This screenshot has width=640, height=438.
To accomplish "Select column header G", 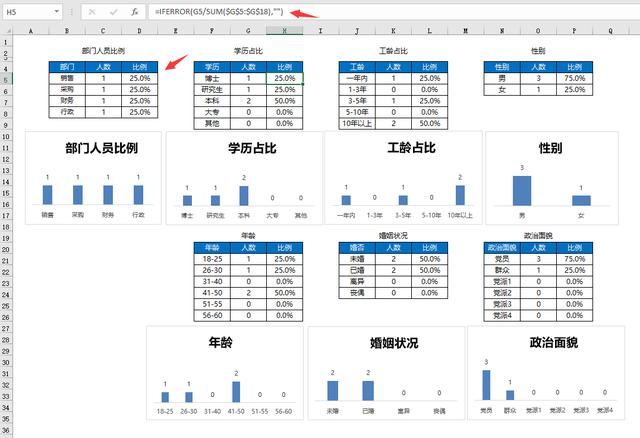I will tap(248, 31).
